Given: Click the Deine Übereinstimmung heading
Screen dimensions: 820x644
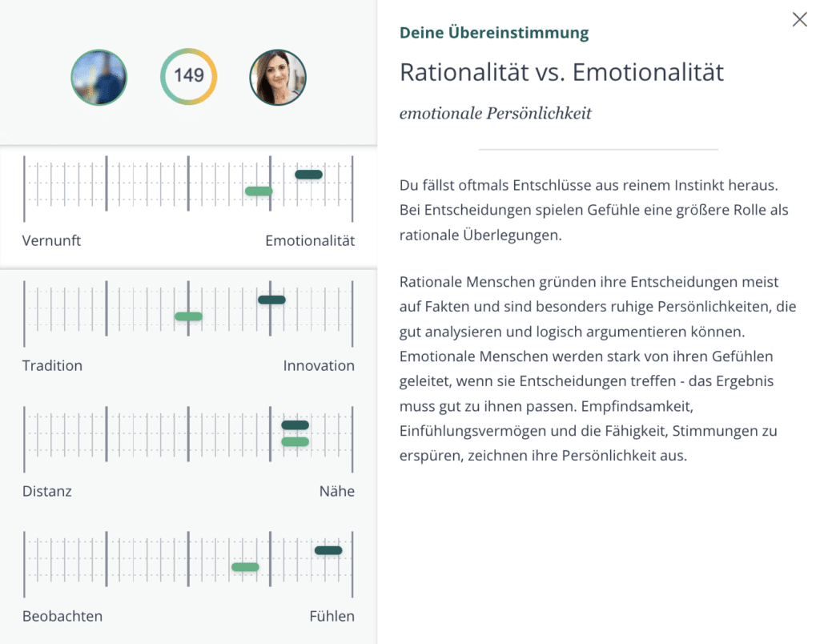Looking at the screenshot, I should tap(493, 33).
